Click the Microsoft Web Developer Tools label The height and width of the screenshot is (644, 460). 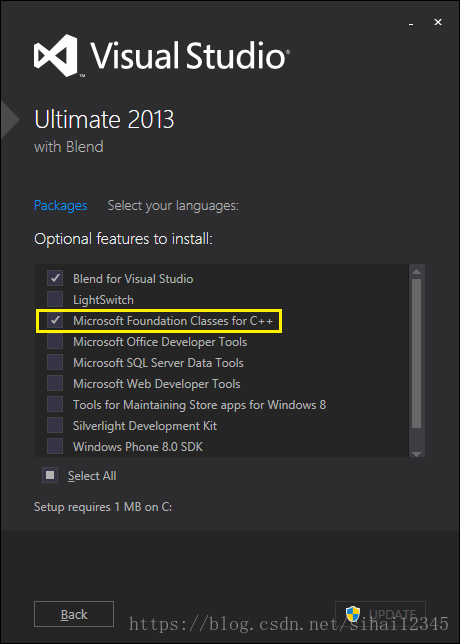156,384
